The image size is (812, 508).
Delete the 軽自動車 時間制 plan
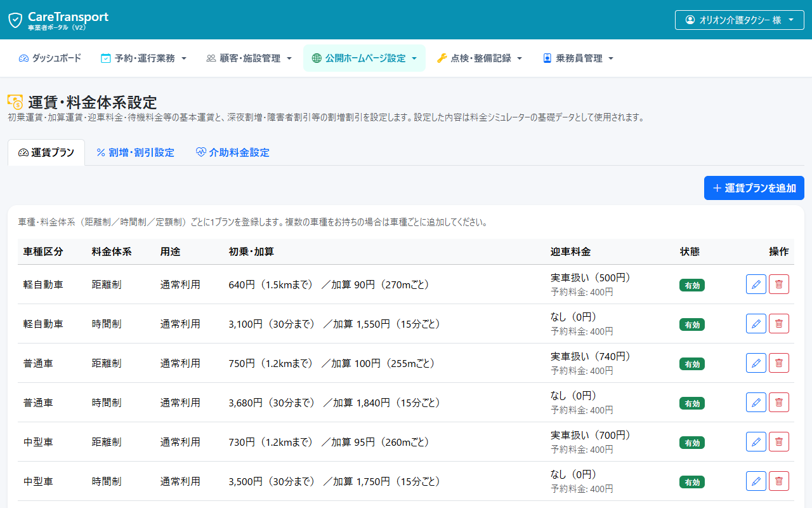pyautogui.click(x=779, y=324)
